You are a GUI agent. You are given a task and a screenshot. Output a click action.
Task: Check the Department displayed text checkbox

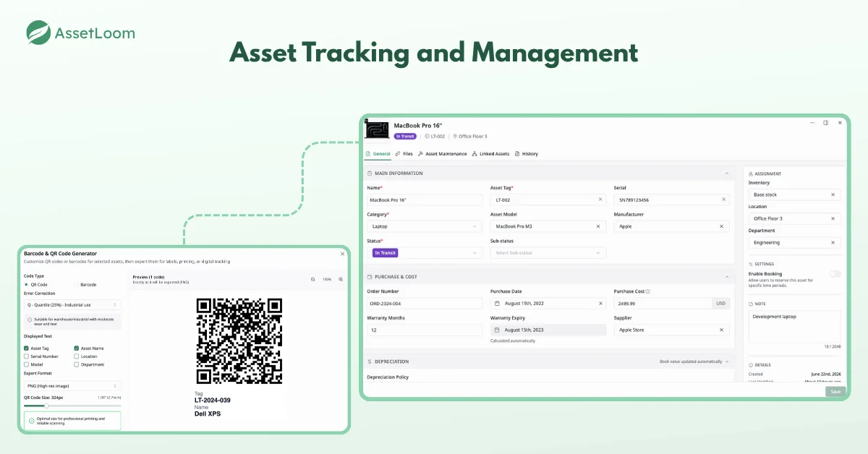77,364
